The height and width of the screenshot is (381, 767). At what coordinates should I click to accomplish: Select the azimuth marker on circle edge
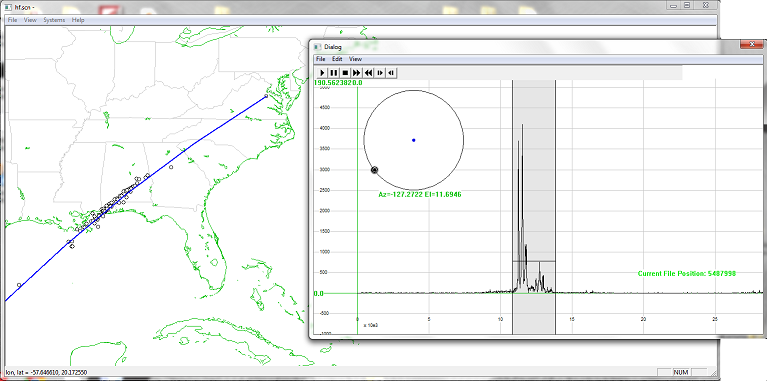[x=375, y=170]
